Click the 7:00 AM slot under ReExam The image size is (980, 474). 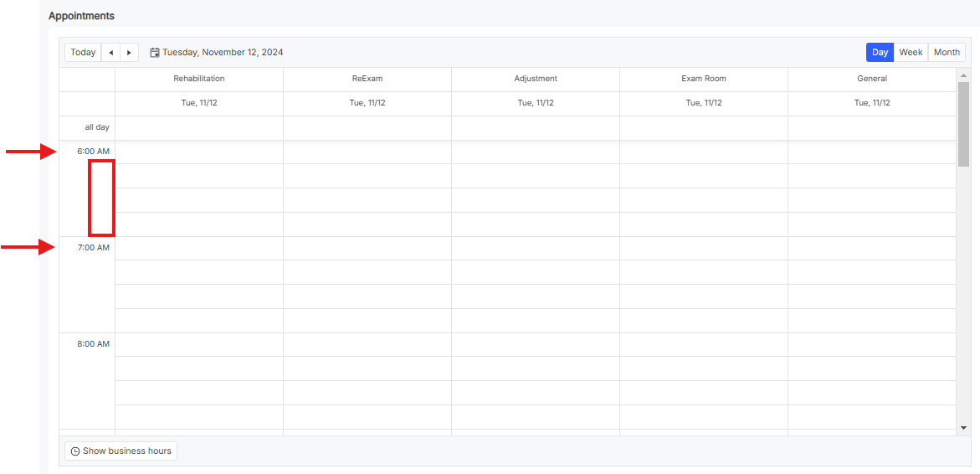tap(367, 249)
